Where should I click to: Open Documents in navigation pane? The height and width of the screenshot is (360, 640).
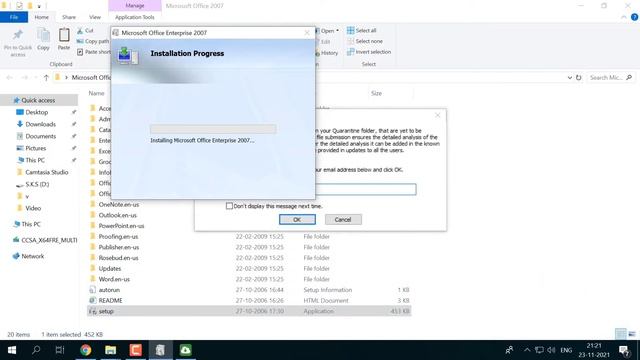click(x=40, y=136)
